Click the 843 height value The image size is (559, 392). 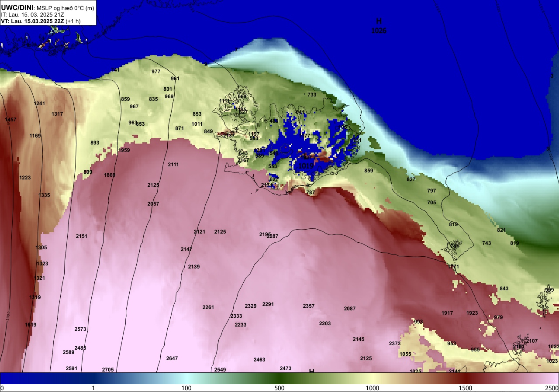click(x=504, y=289)
